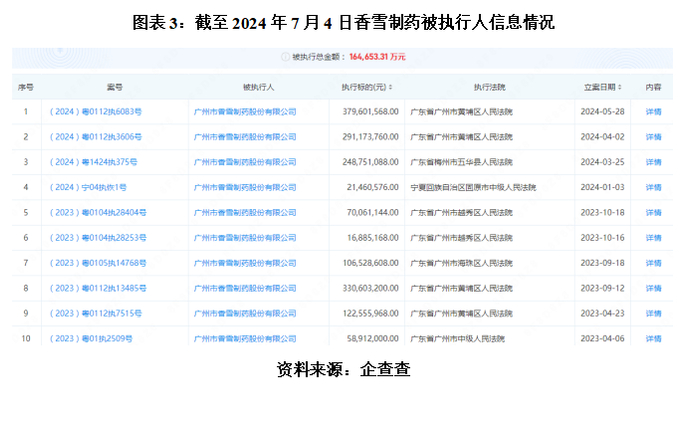Open 详情 for the 2024-05-28 case
This screenshot has width=700, height=424.
pos(653,112)
